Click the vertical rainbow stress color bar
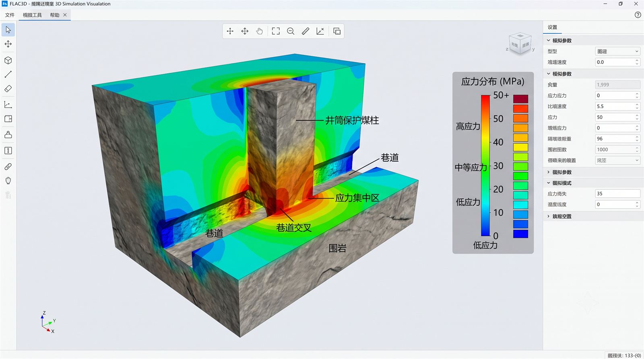This screenshot has height=359, width=644. tap(485, 165)
